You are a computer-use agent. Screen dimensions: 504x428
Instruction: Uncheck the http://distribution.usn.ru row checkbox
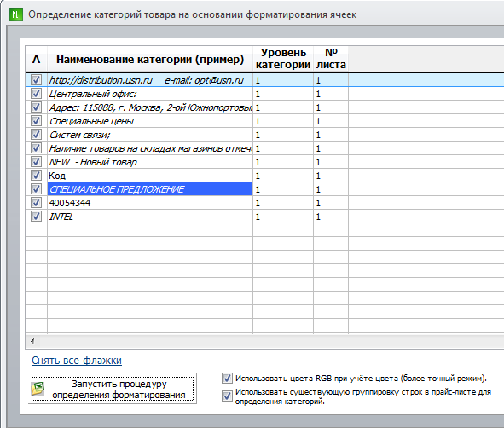[36, 79]
